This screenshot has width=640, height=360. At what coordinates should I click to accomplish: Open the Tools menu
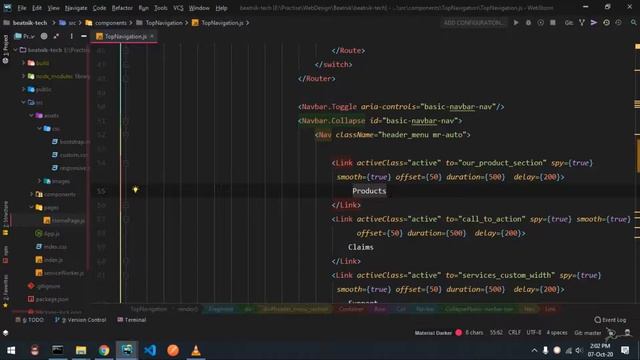161,8
